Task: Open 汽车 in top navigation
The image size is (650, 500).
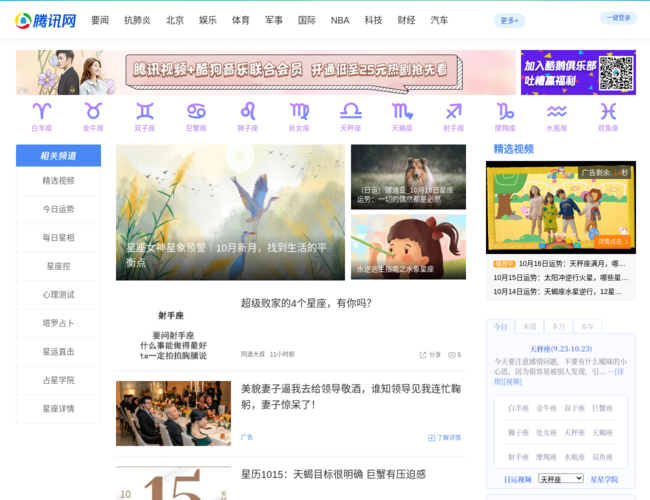Action: (439, 20)
